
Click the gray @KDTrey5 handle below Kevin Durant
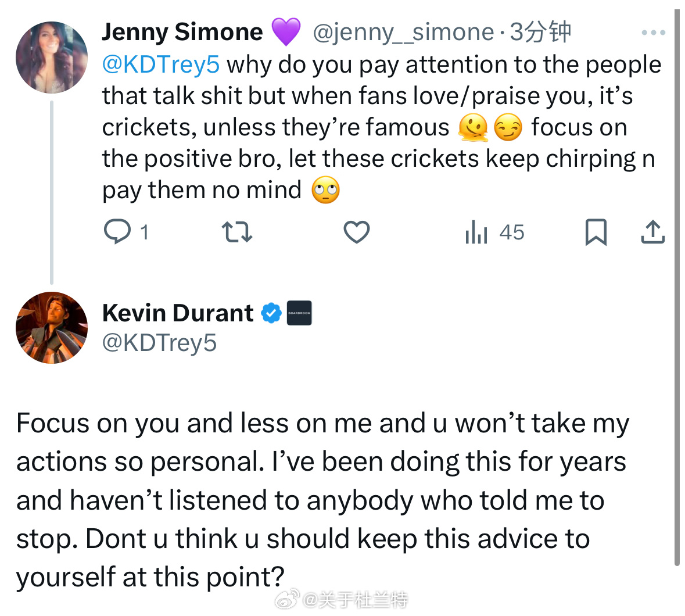(x=159, y=343)
